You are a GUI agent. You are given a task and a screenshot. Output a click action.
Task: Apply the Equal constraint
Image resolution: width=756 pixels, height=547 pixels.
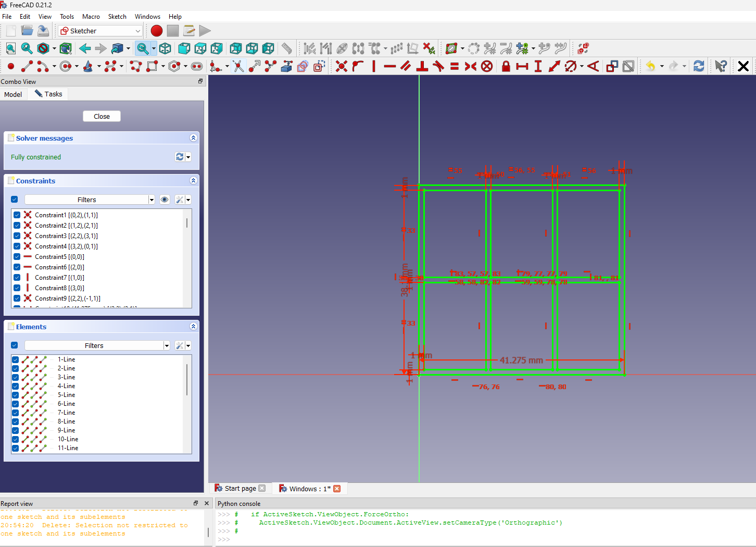click(x=455, y=66)
